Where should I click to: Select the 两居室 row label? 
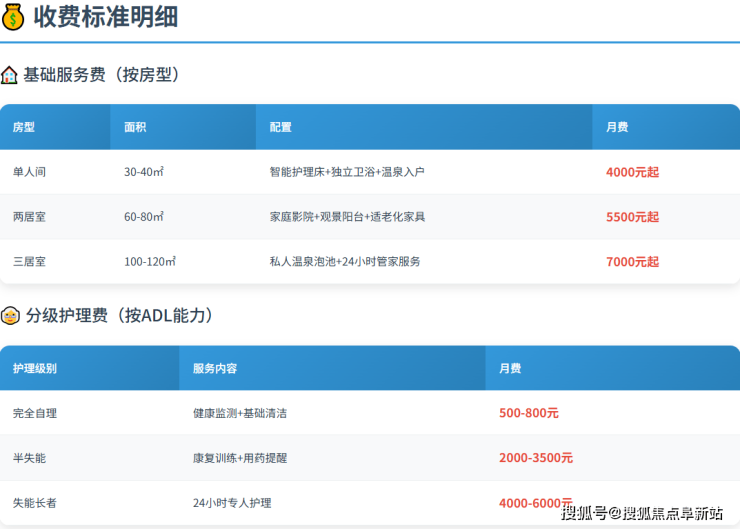29,217
